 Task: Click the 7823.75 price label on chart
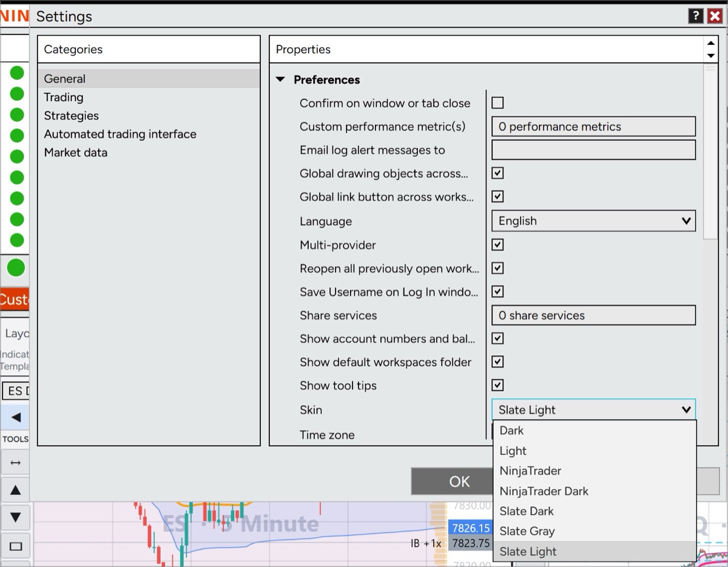(x=470, y=543)
